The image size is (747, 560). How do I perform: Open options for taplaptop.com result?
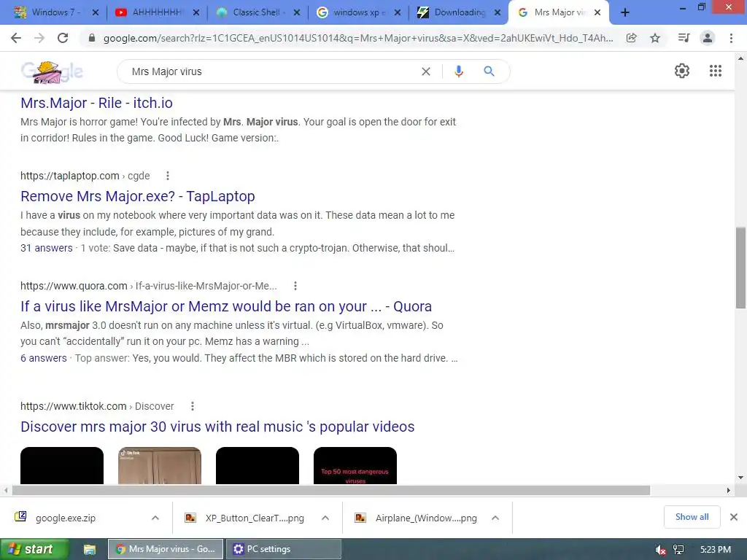click(x=168, y=176)
